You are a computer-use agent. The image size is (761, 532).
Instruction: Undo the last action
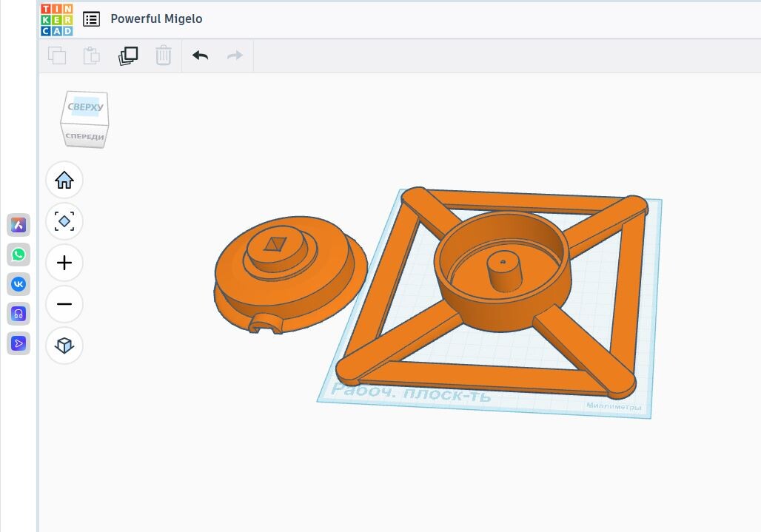200,55
